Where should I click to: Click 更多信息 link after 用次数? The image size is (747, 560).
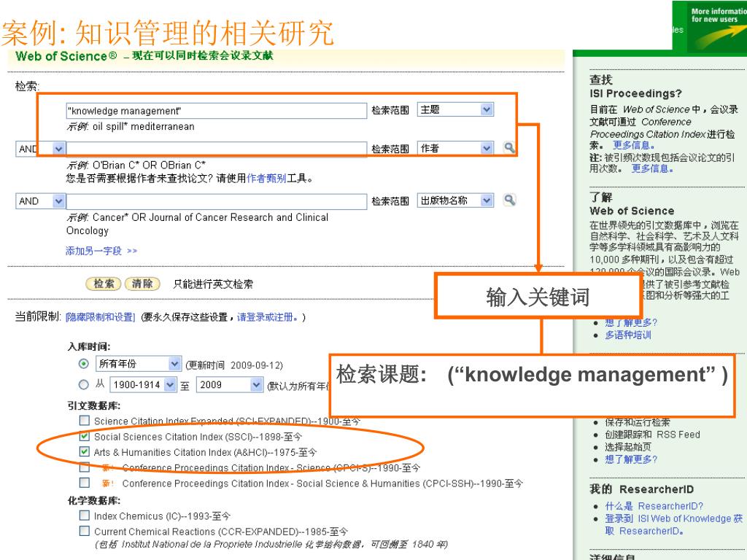[651, 168]
